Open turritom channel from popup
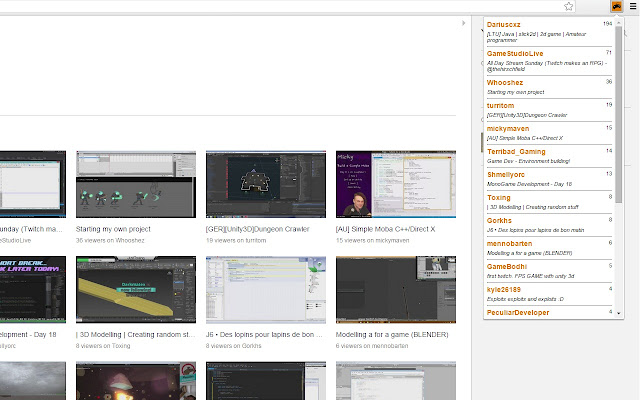The height and width of the screenshot is (400, 640). [x=500, y=105]
